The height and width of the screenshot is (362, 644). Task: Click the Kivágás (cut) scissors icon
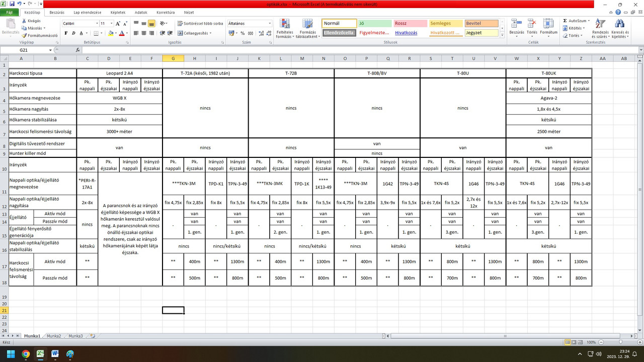coord(25,21)
